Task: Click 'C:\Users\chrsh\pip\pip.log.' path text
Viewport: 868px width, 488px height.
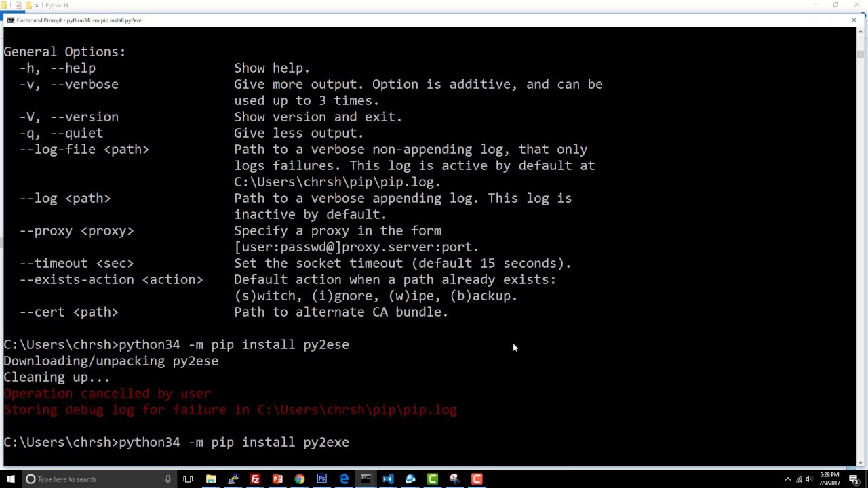Action: [338, 182]
